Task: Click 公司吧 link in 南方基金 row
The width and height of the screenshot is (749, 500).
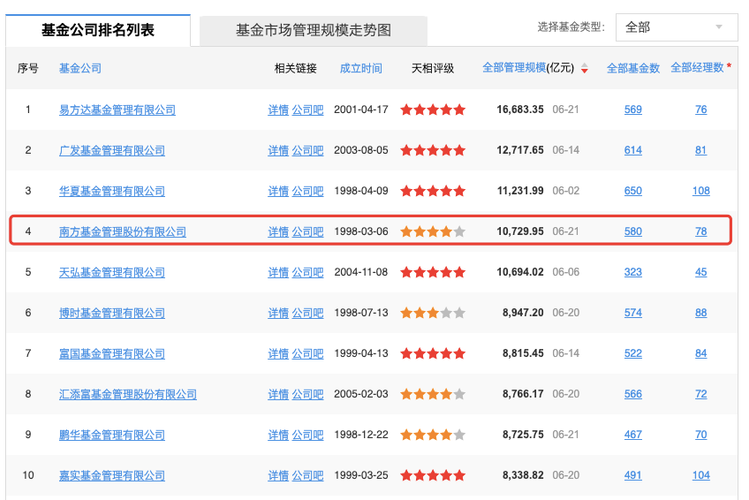Action: (308, 232)
